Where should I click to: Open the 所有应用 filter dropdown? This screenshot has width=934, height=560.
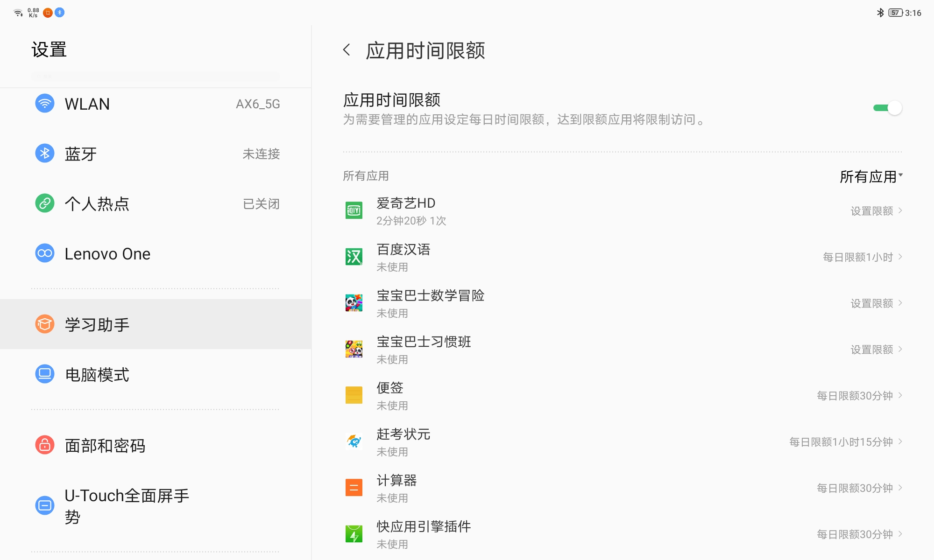point(871,176)
